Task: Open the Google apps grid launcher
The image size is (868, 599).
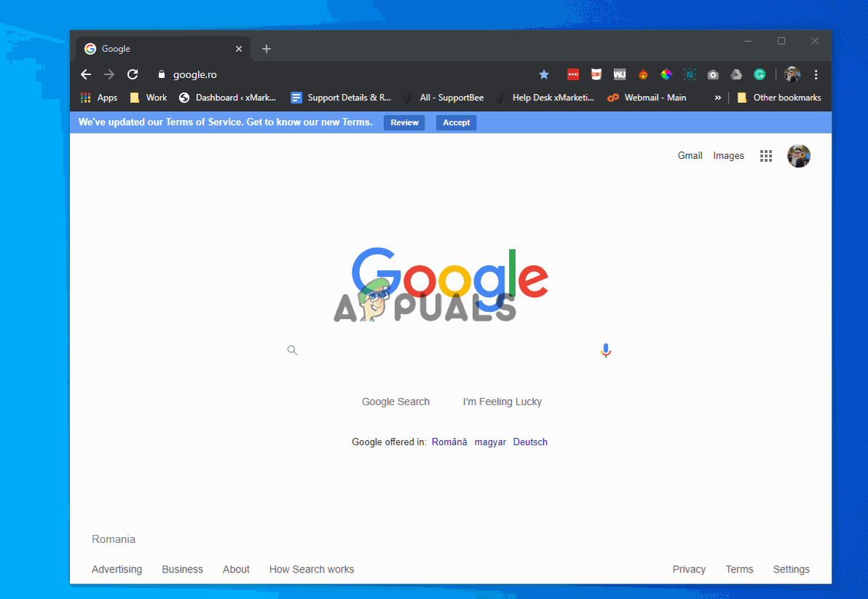Action: (765, 156)
